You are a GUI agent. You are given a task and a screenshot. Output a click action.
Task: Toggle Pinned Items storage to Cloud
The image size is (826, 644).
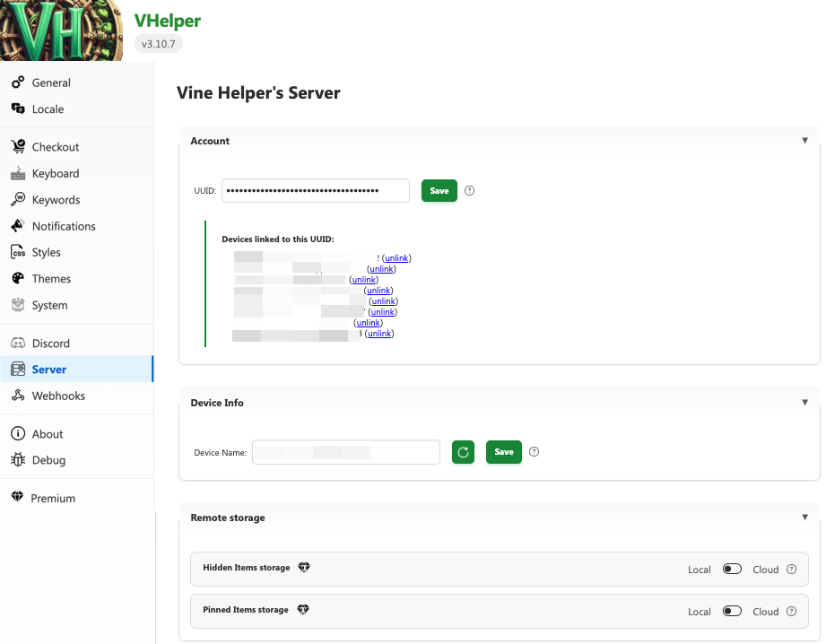(x=732, y=612)
